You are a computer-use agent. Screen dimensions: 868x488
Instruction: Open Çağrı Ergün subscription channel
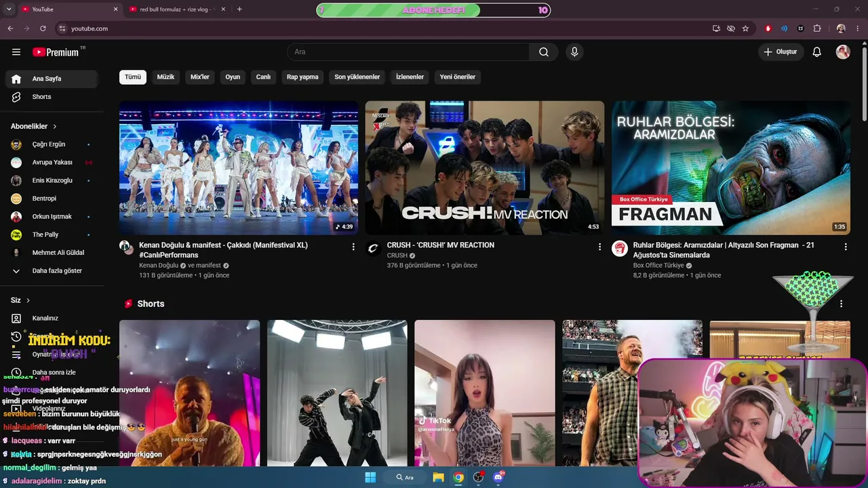(52, 144)
